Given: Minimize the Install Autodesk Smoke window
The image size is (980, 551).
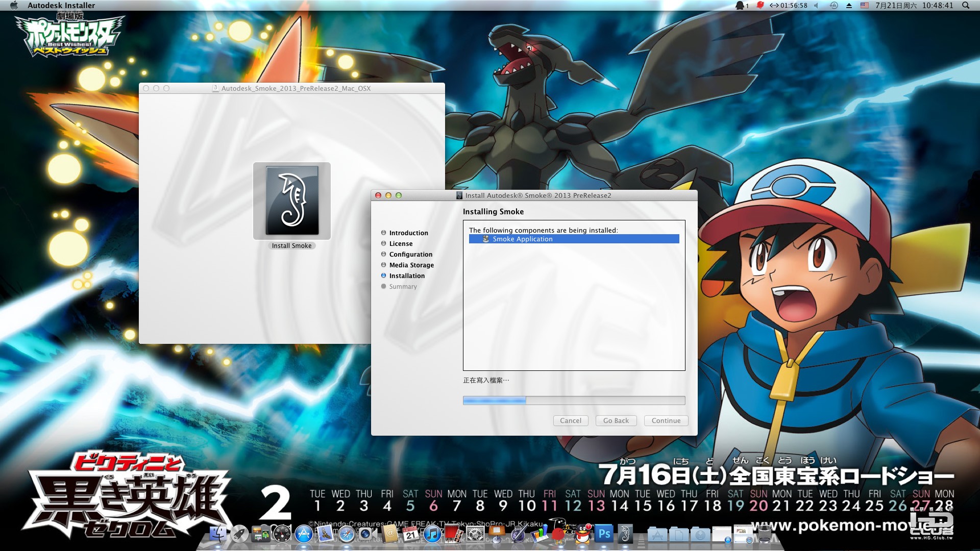Looking at the screenshot, I should [x=388, y=195].
